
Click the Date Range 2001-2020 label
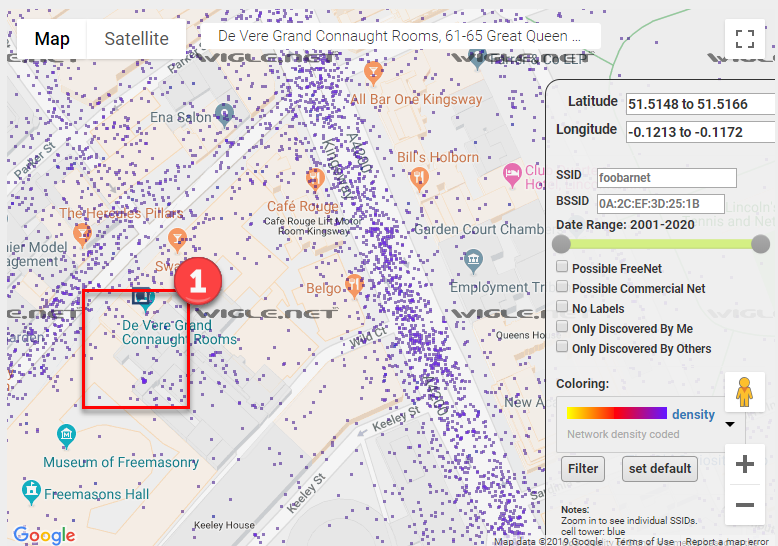click(x=625, y=225)
